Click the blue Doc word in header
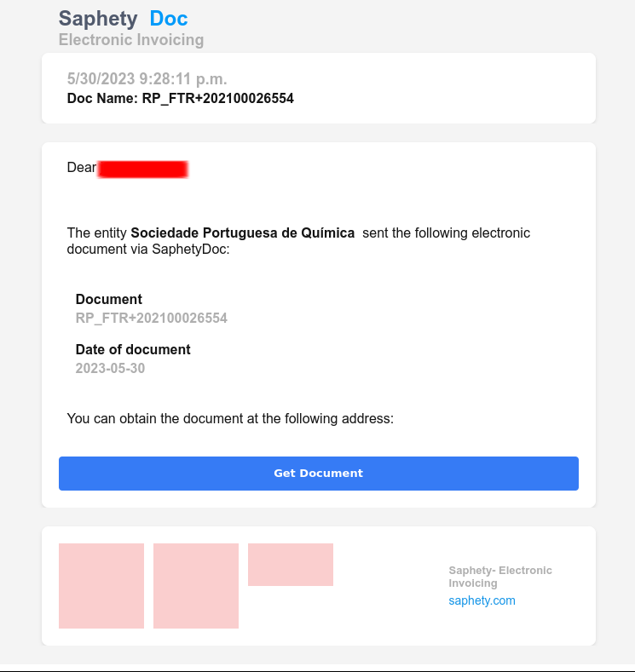Image resolution: width=635 pixels, height=672 pixels. pos(169,18)
